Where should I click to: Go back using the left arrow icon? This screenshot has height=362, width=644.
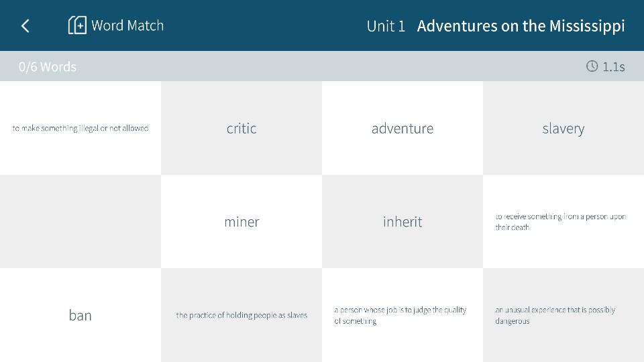(25, 25)
